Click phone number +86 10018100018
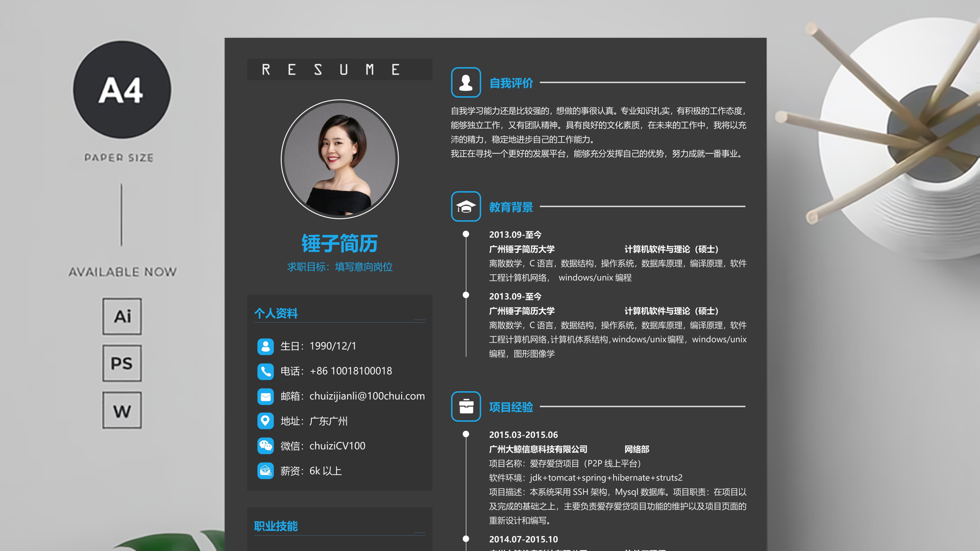 (351, 371)
